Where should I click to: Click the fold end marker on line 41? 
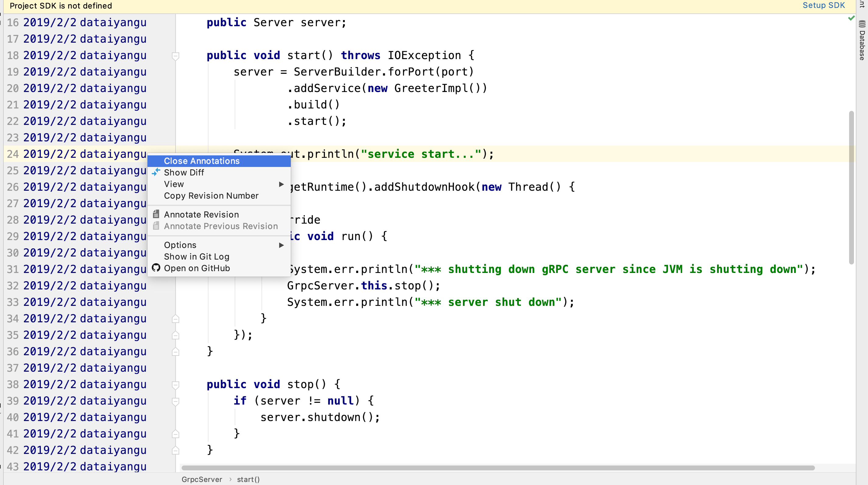click(176, 434)
